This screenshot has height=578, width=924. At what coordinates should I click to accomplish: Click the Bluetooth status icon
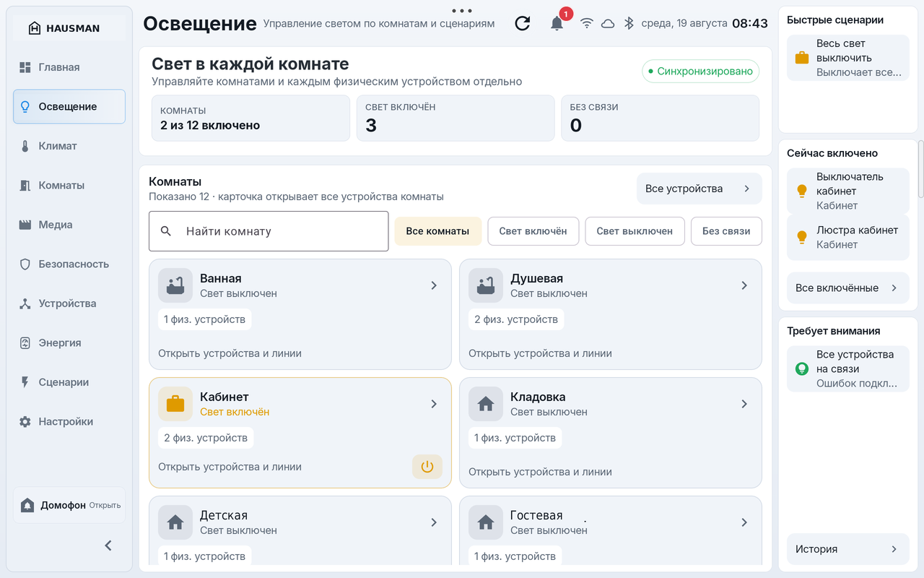pos(629,23)
